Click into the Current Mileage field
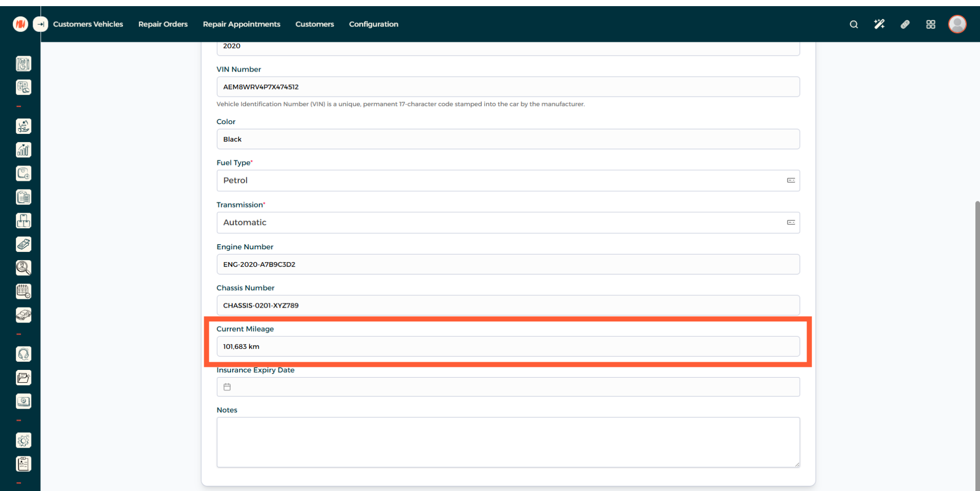This screenshot has height=491, width=980. click(507, 346)
